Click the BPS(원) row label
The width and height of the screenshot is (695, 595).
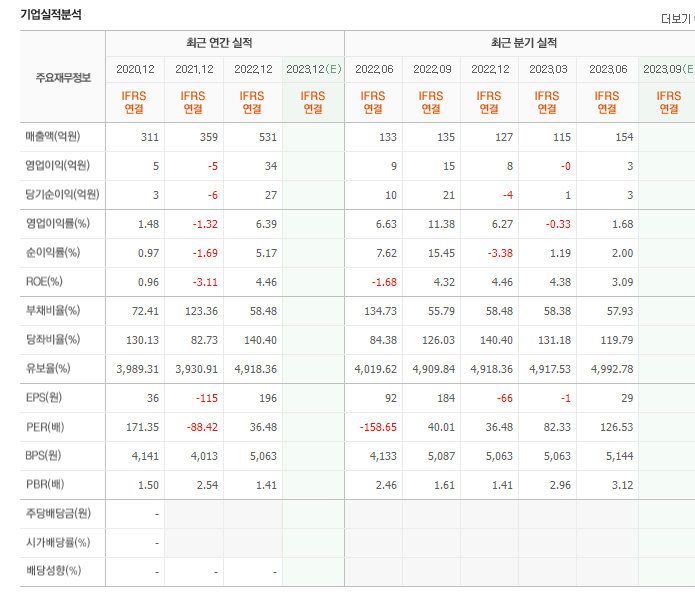43,455
